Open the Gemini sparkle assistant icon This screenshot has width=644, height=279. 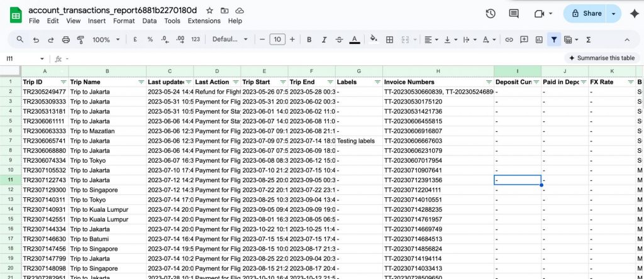pyautogui.click(x=634, y=14)
